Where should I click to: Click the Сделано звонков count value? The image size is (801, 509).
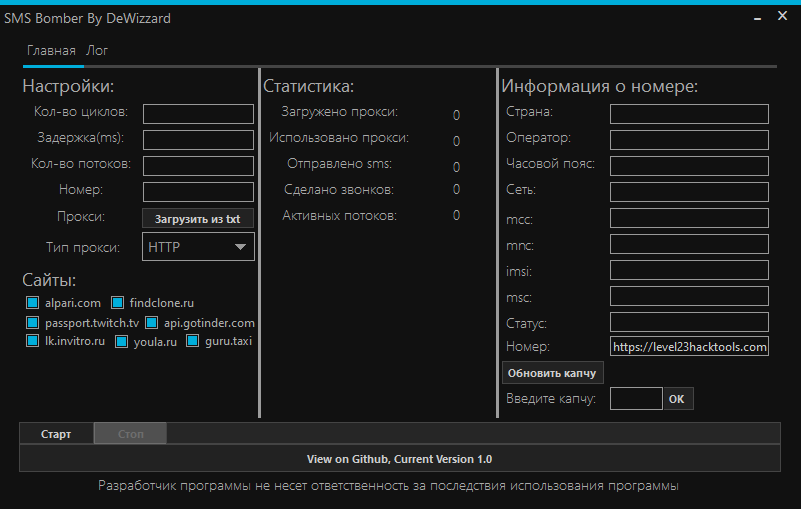(456, 190)
